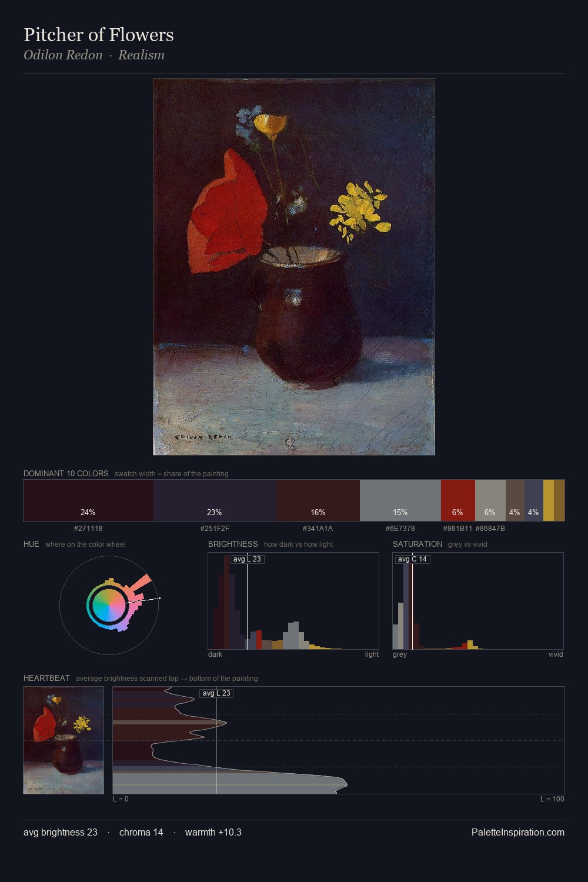Click the SATURATION section heading
The width and height of the screenshot is (588, 882).
tap(417, 544)
